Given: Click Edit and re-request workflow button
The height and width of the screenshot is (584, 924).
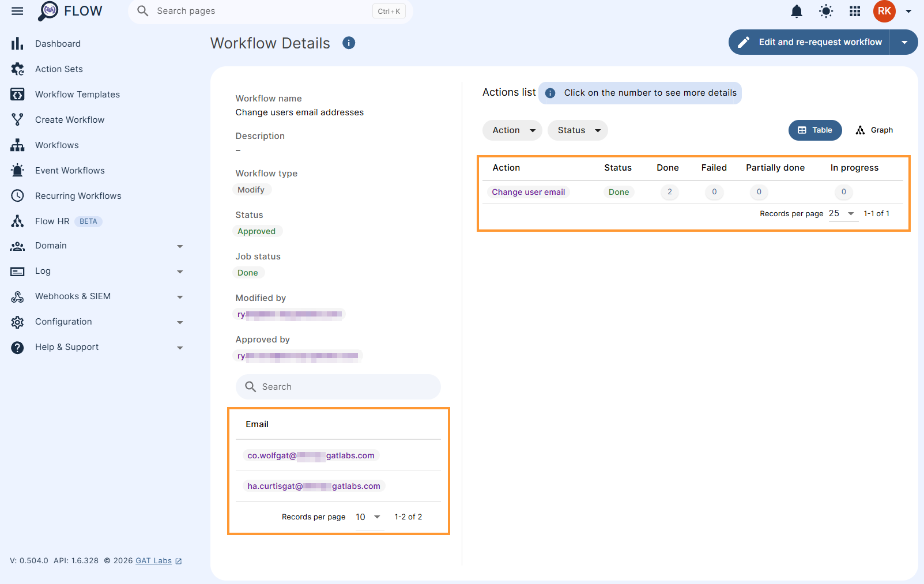Looking at the screenshot, I should (x=809, y=42).
